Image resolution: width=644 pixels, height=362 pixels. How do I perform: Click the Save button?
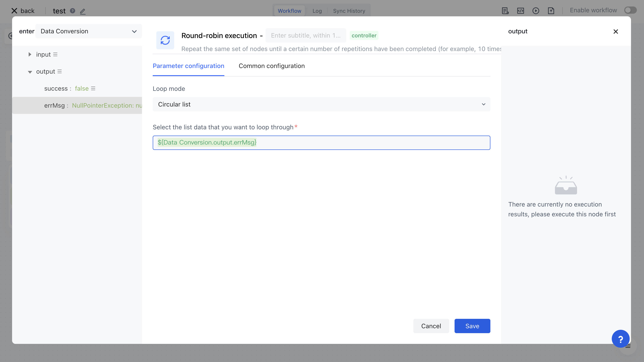[x=472, y=326]
